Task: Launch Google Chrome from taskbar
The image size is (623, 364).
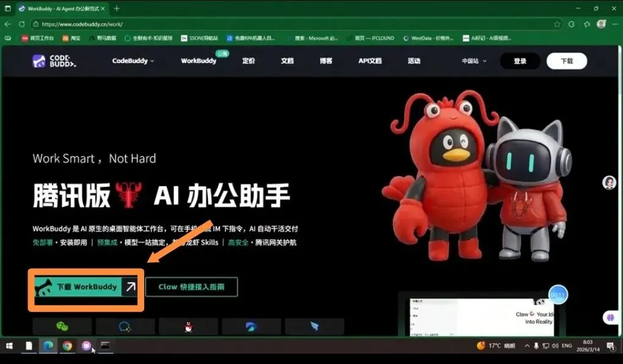Action: (x=67, y=346)
